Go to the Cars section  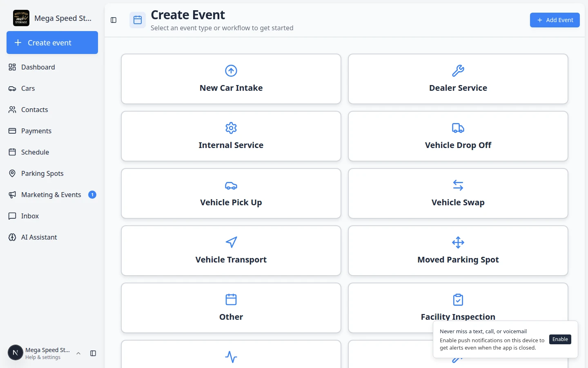coord(52,88)
